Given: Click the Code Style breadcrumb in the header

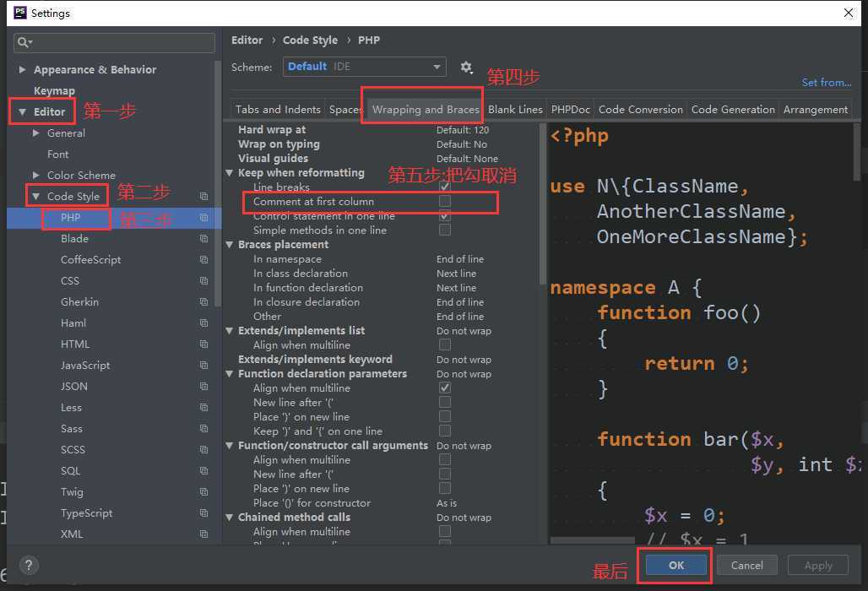Looking at the screenshot, I should tap(310, 41).
